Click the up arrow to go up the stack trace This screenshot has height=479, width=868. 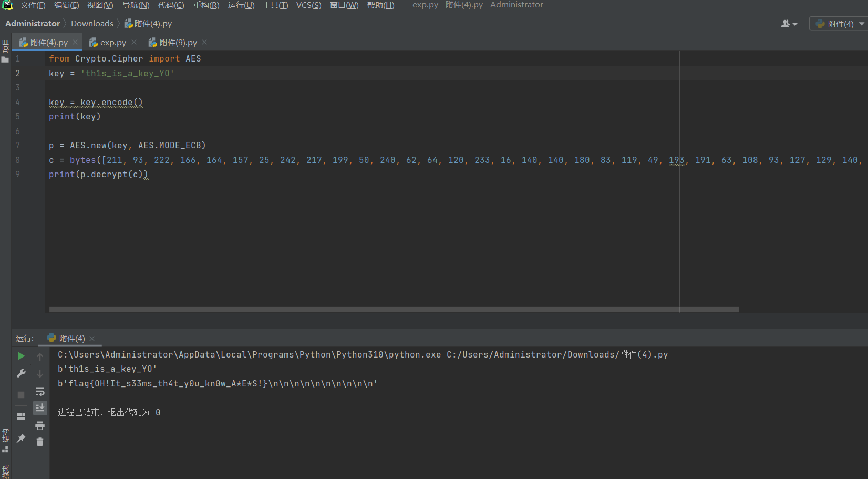pos(40,357)
